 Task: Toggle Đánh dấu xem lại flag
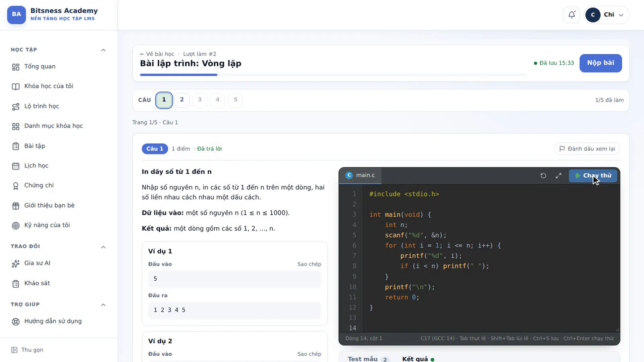(587, 149)
